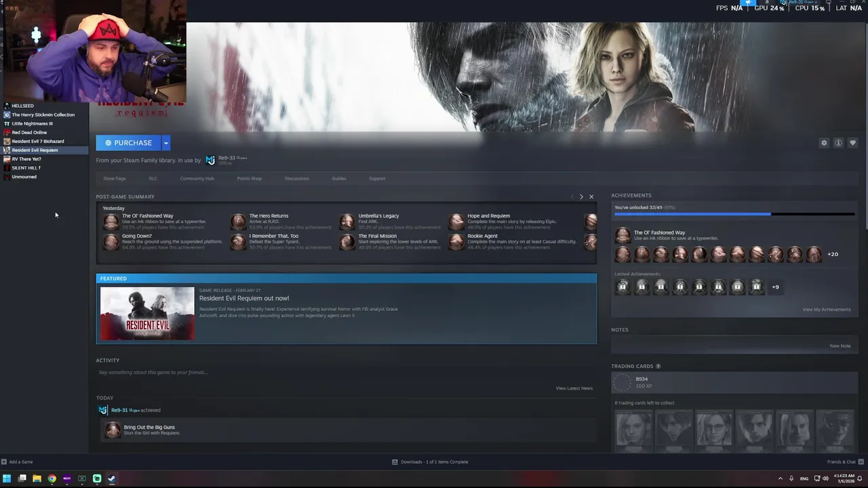Select The Henry Stickmin Collection

pyautogui.click(x=44, y=115)
